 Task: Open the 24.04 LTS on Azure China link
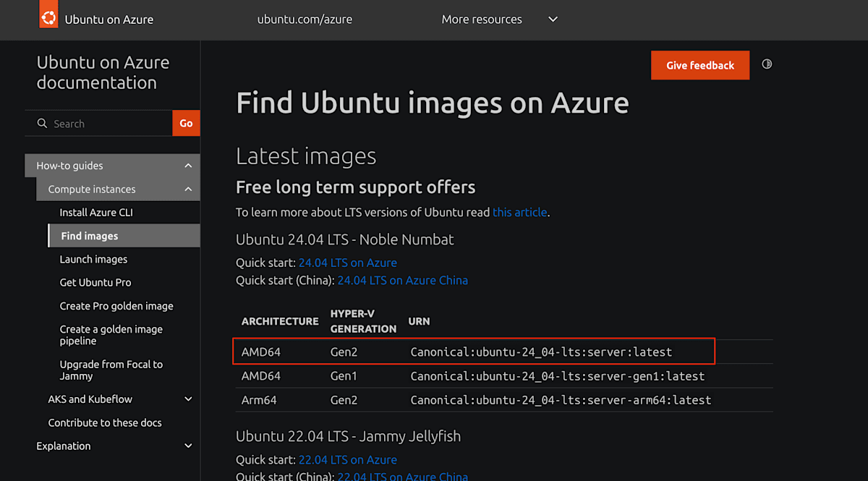point(403,280)
